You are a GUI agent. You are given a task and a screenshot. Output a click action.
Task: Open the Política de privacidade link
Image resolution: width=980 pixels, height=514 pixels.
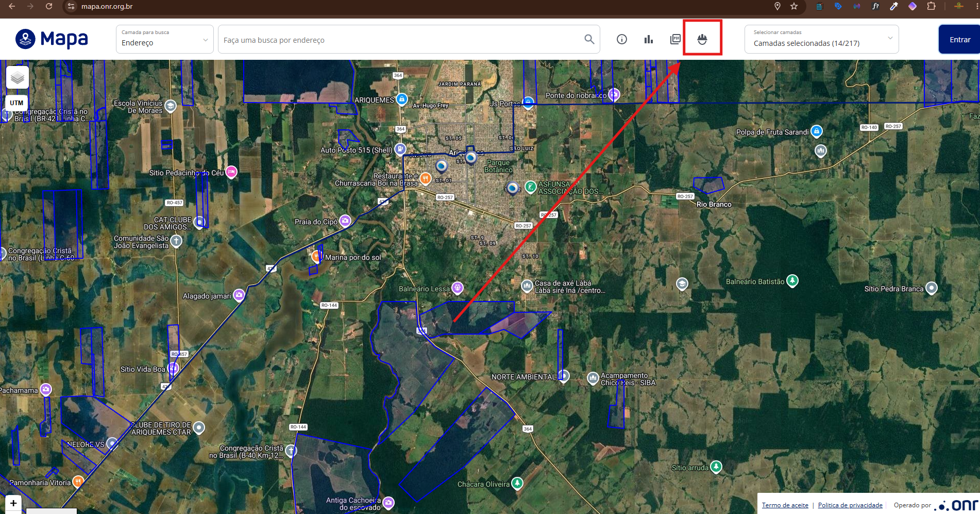pos(850,505)
